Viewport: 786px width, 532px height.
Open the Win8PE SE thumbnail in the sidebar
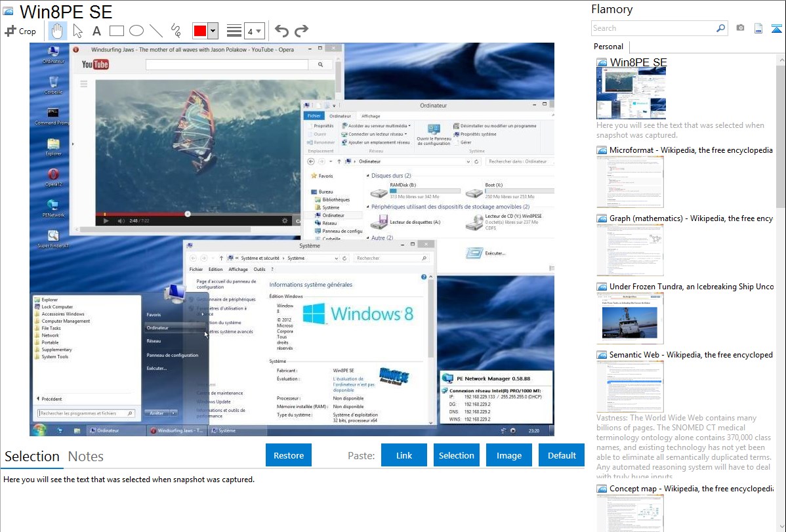(631, 93)
